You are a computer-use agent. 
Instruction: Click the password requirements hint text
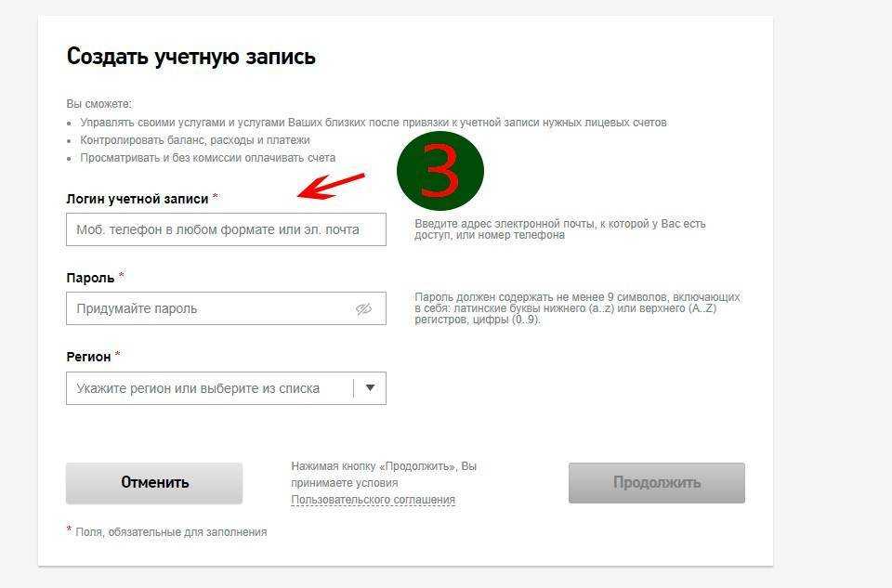click(x=576, y=308)
